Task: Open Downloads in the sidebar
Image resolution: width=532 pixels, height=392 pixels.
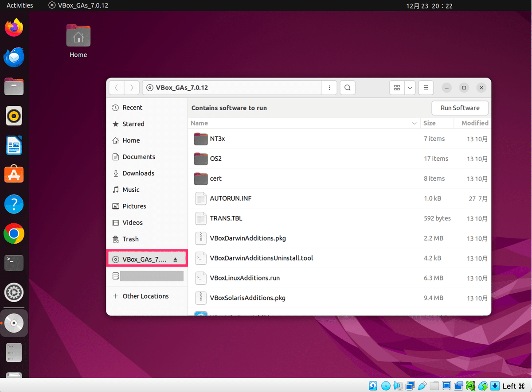Action: click(147, 173)
